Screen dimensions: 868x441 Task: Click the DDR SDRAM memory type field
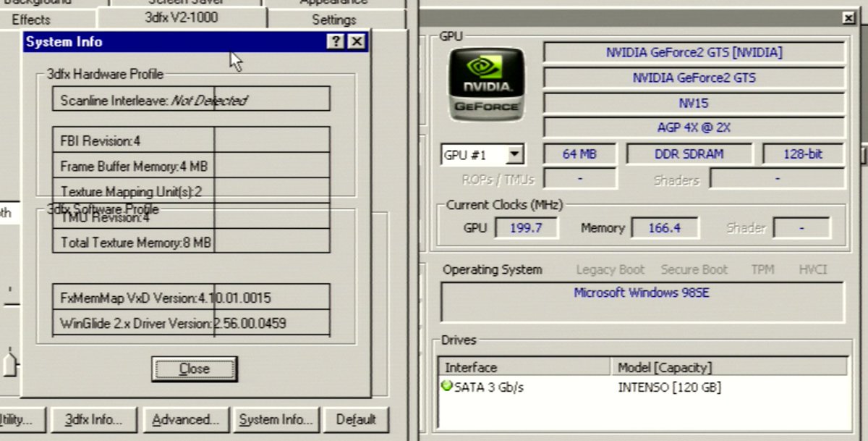click(689, 154)
